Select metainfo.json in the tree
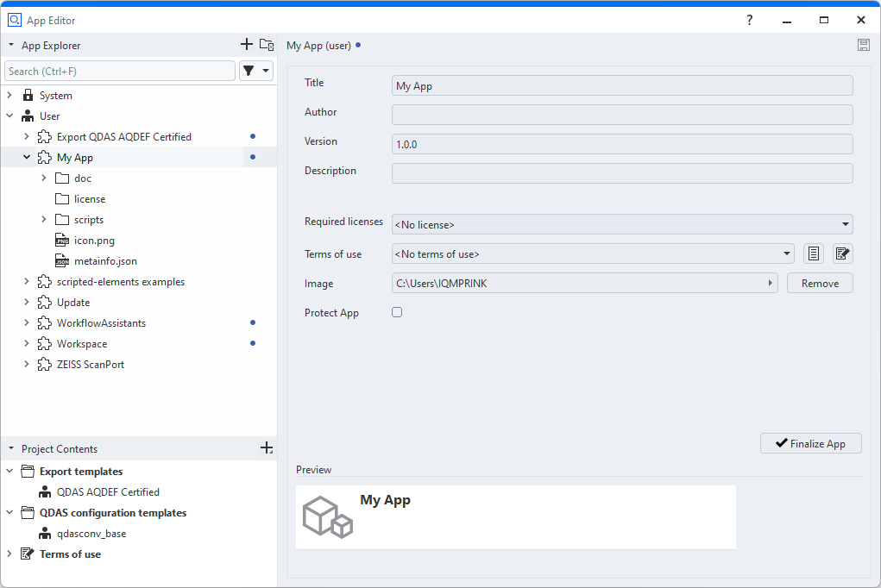 click(x=105, y=261)
